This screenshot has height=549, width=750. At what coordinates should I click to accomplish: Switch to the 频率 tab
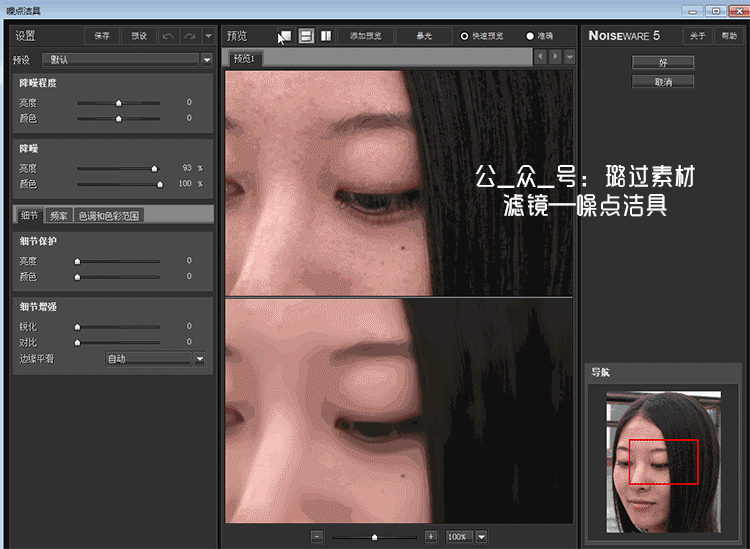click(x=58, y=215)
